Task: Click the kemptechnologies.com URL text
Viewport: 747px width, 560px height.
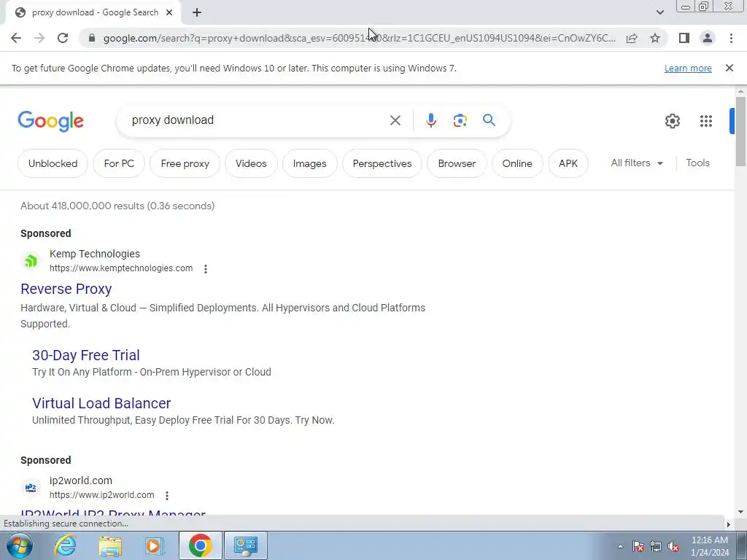Action: tap(121, 268)
